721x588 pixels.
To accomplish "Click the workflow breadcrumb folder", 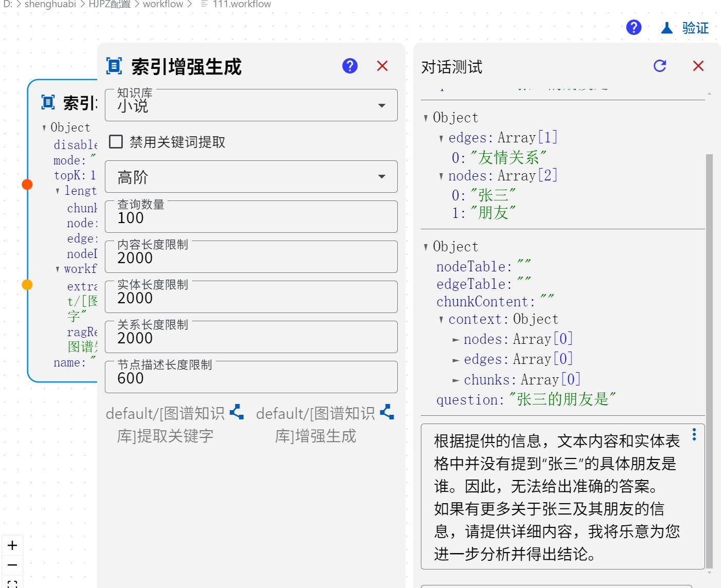I will 162,4.
